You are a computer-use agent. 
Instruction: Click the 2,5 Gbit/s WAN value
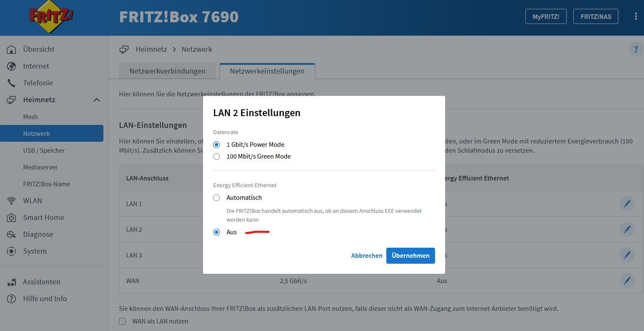293,281
